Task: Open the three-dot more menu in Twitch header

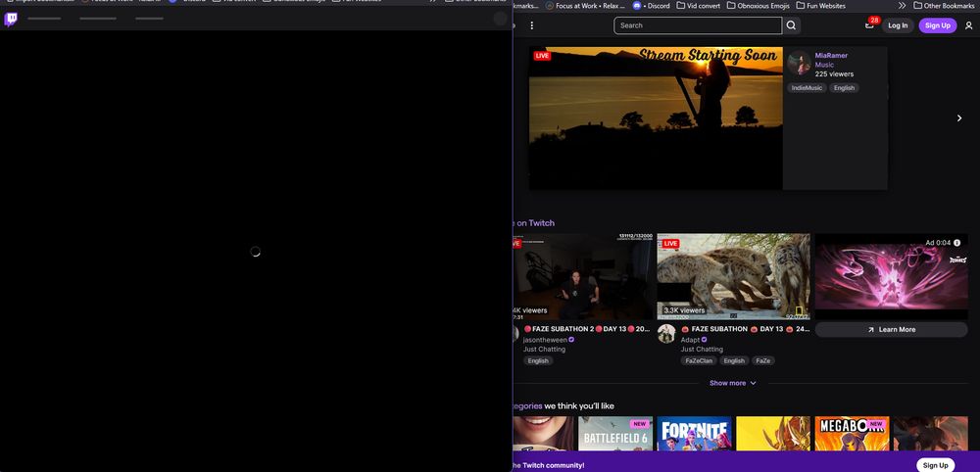Action: point(532,25)
